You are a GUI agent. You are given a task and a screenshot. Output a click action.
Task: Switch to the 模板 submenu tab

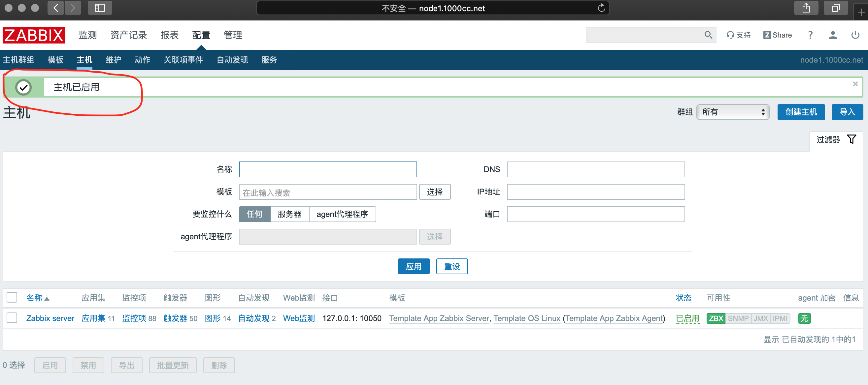[x=55, y=60]
